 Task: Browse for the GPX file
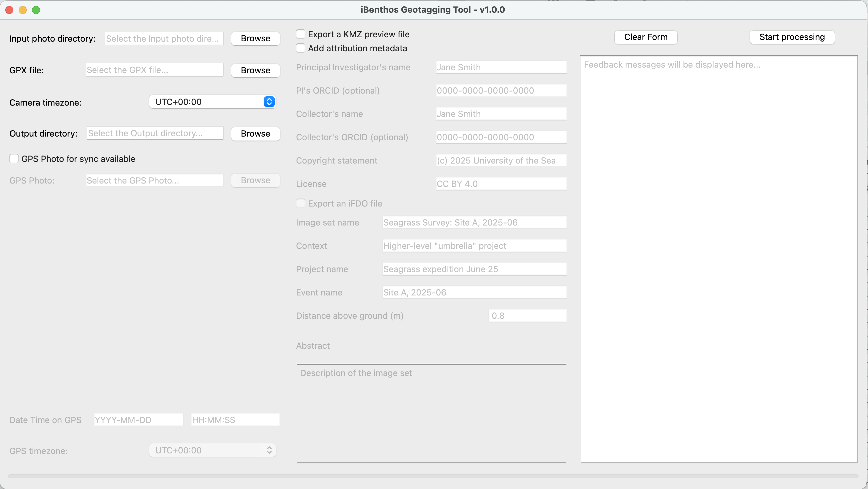click(255, 70)
